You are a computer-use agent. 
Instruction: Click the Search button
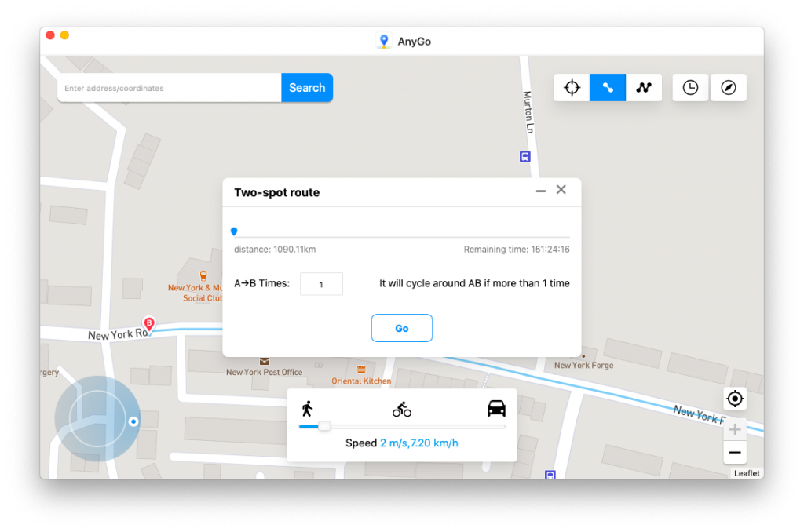pyautogui.click(x=306, y=87)
